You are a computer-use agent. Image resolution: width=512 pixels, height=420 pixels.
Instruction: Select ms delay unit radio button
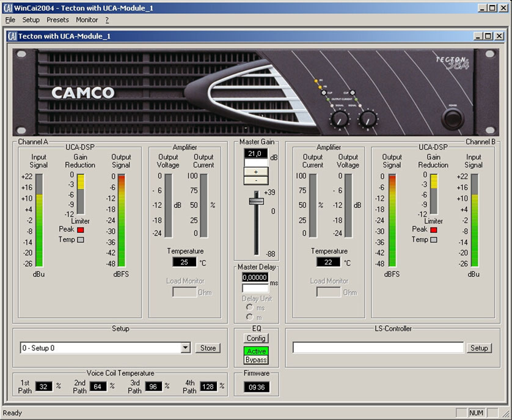(x=250, y=308)
